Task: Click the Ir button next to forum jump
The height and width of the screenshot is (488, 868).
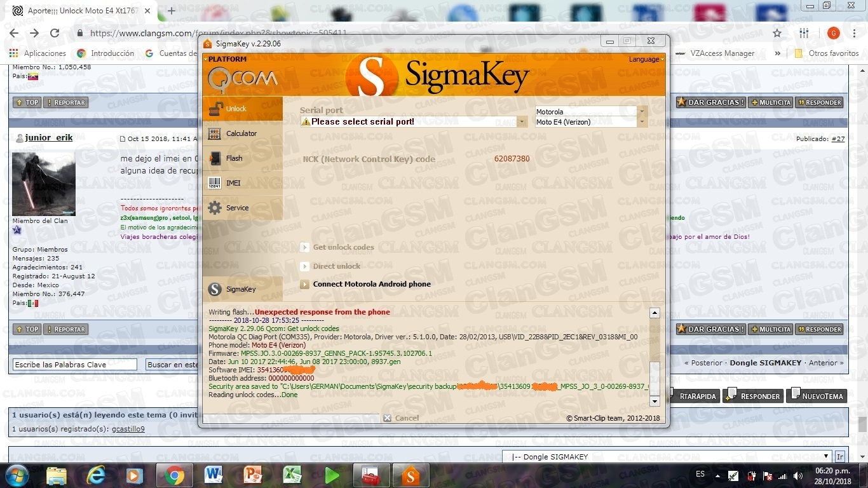Action: click(839, 457)
